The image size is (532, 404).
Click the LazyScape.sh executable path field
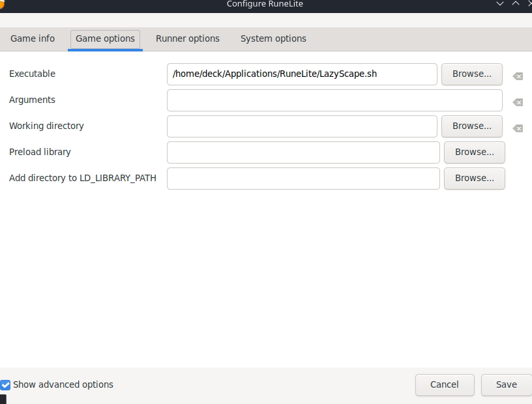click(x=303, y=74)
